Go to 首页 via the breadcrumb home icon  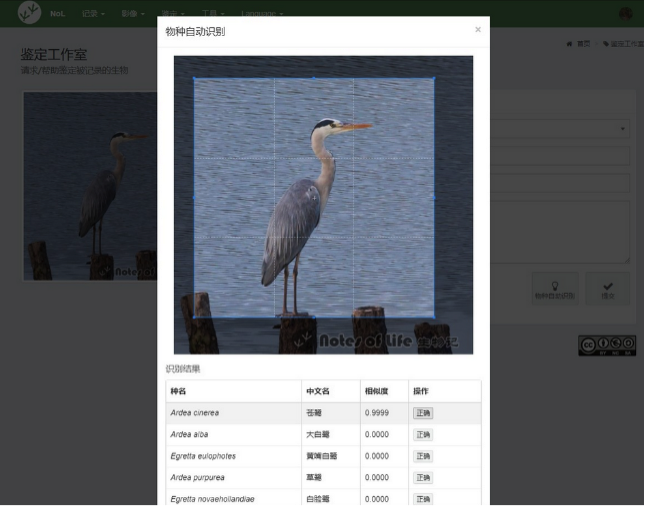tap(578, 44)
